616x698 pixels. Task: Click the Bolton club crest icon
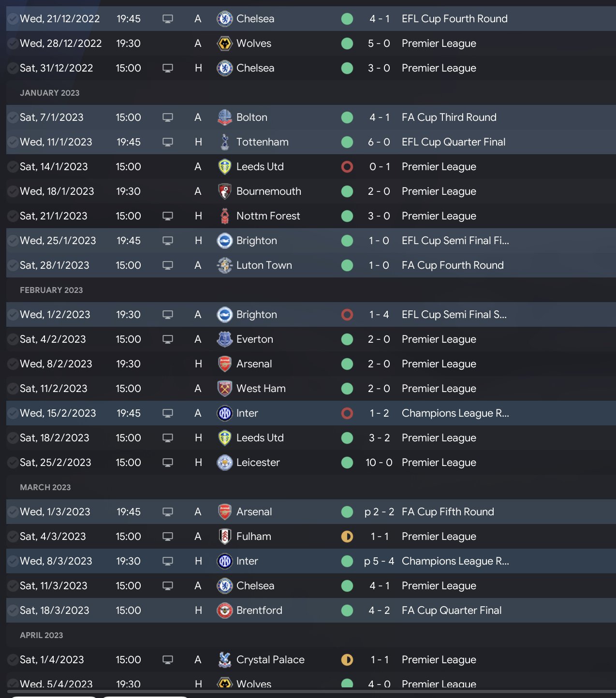point(224,117)
